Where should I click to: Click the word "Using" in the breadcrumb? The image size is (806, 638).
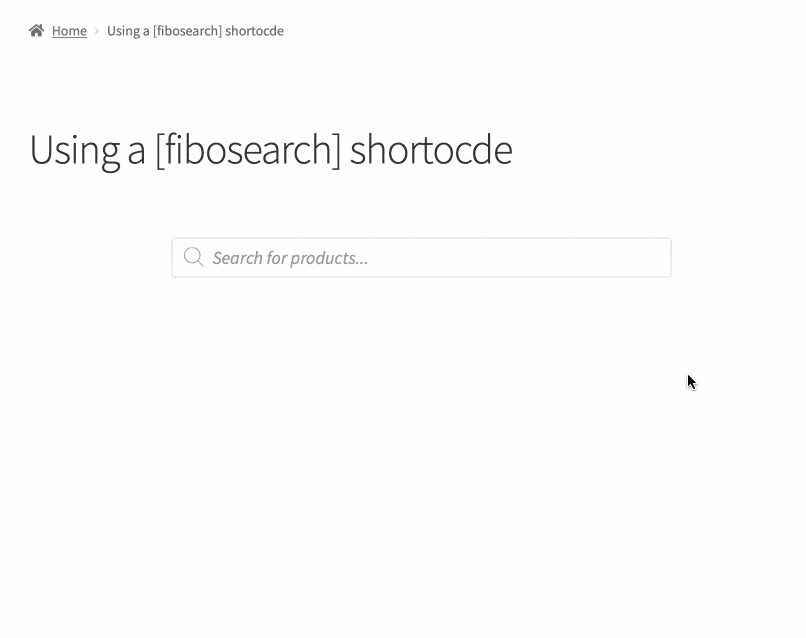coord(123,31)
